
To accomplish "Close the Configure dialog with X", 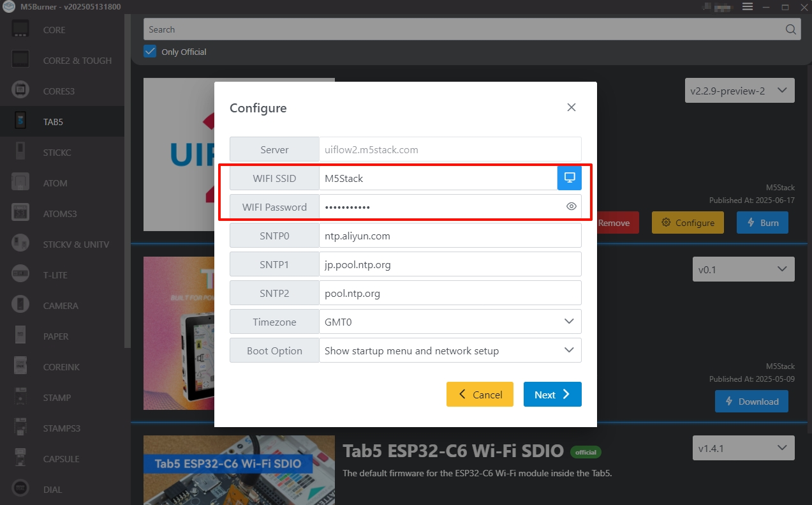I will tap(572, 107).
